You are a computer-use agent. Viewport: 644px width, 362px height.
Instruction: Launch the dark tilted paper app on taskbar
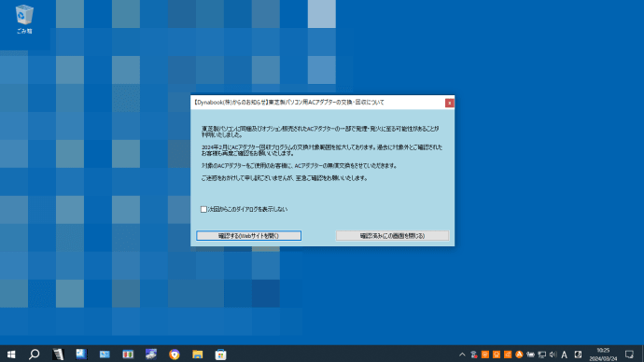58,355
